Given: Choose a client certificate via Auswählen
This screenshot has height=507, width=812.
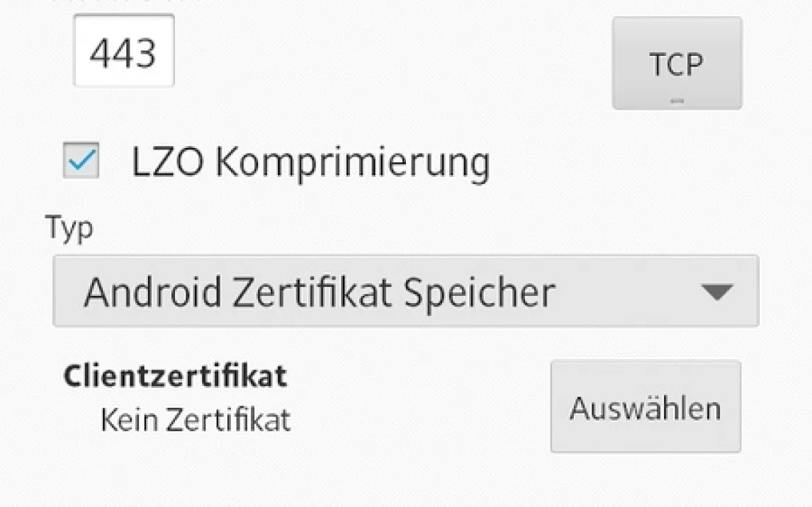Looking at the screenshot, I should click(x=645, y=407).
